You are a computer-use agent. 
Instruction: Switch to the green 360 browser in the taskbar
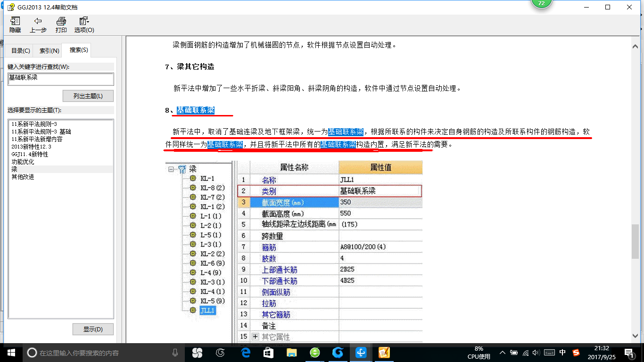pyautogui.click(x=314, y=353)
